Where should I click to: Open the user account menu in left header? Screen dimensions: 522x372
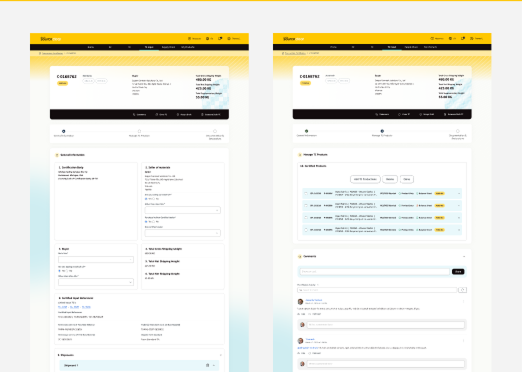click(234, 39)
